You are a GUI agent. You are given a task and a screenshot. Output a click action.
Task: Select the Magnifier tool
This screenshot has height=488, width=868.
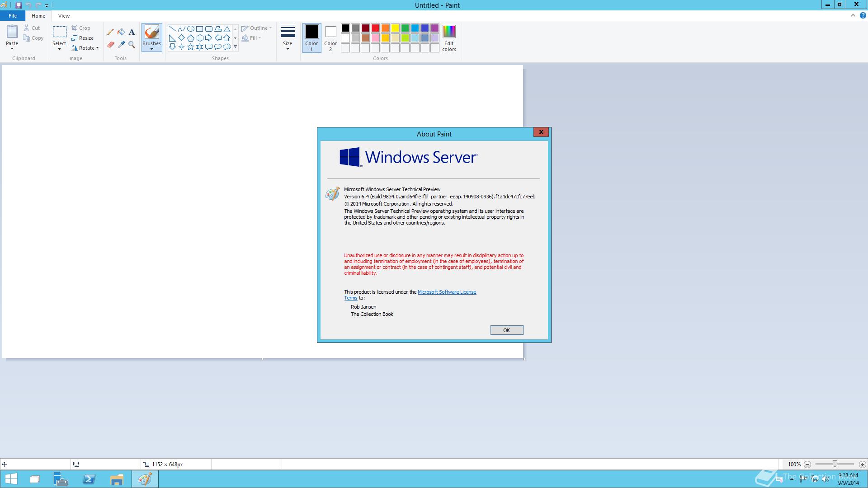point(132,45)
